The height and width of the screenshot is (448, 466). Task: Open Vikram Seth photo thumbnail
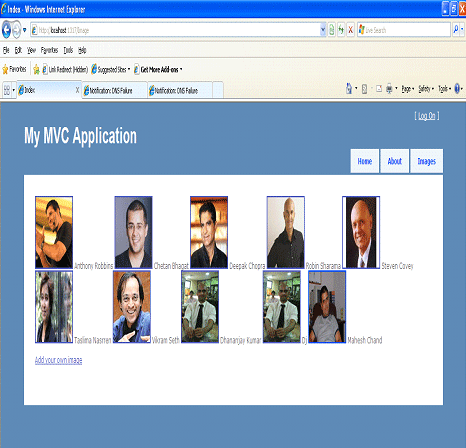point(132,307)
